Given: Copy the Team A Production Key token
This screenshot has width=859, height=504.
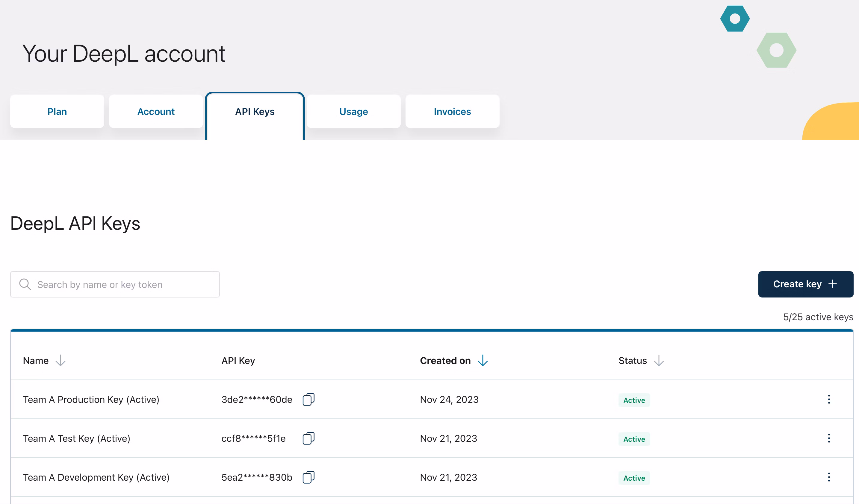Looking at the screenshot, I should [308, 399].
